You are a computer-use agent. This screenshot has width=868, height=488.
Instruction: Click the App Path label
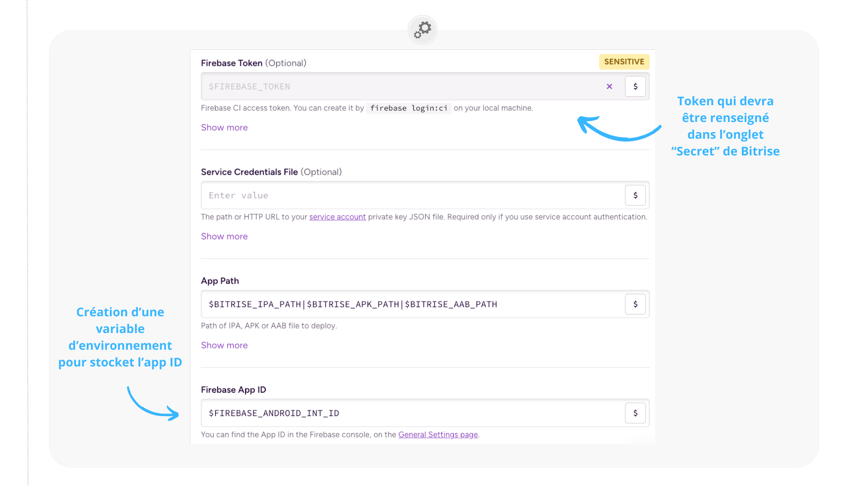pyautogui.click(x=220, y=281)
